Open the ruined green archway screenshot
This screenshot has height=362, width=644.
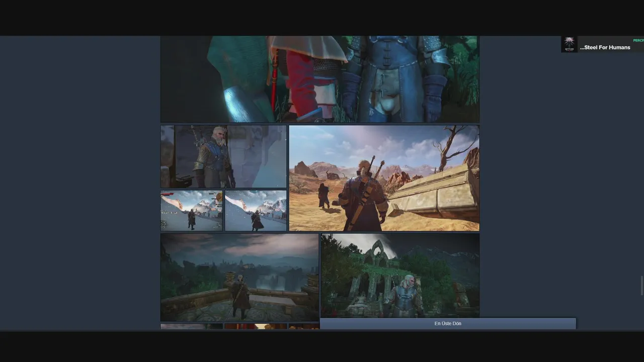[400, 276]
